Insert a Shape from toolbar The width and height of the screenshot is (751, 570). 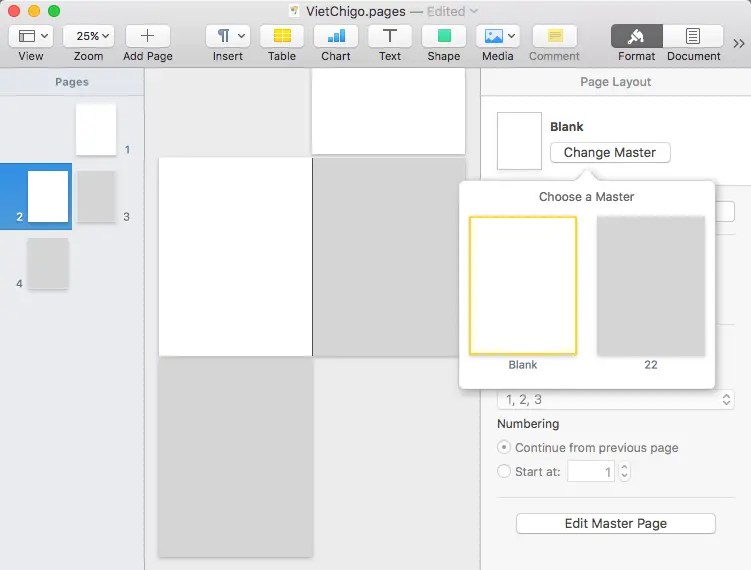(444, 36)
